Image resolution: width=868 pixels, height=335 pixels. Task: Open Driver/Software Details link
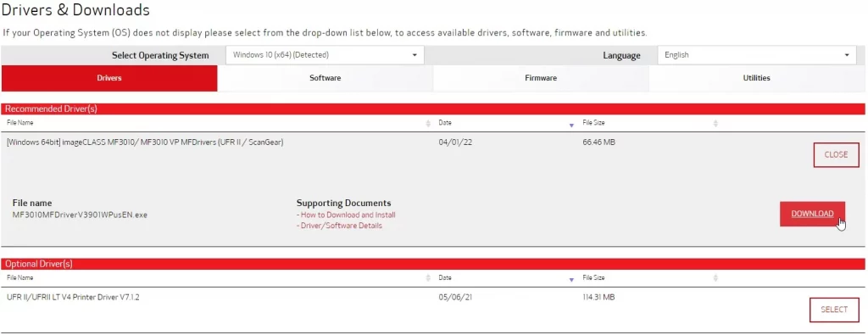[339, 226]
